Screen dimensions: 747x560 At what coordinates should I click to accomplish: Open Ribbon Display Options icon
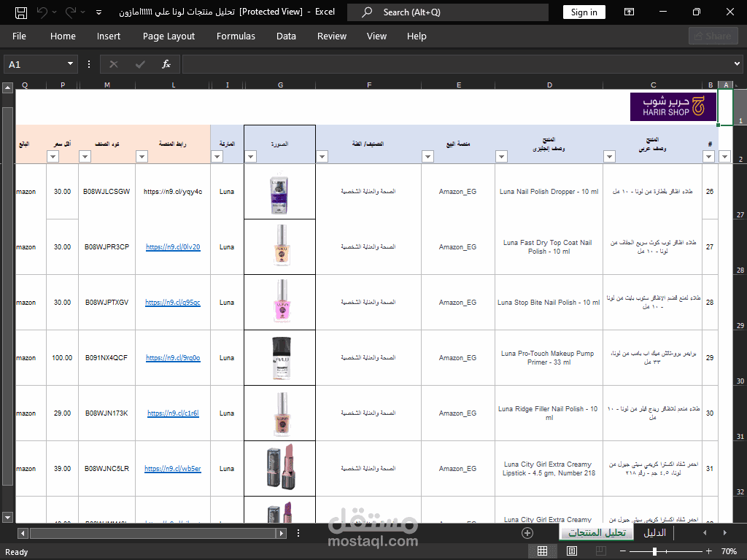tap(629, 12)
